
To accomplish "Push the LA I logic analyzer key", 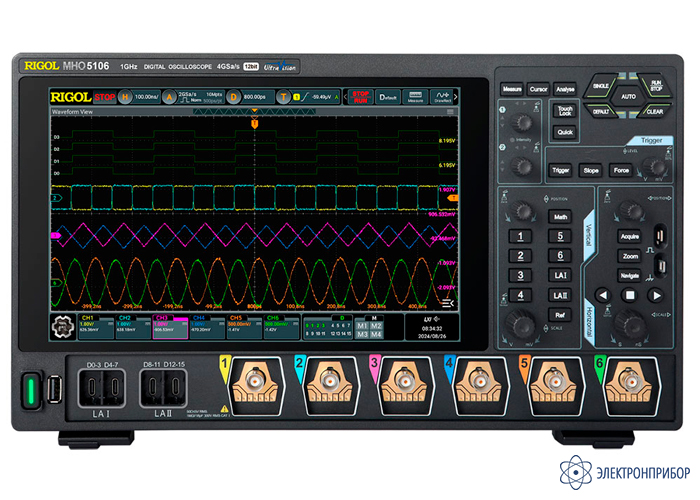I will click(560, 275).
